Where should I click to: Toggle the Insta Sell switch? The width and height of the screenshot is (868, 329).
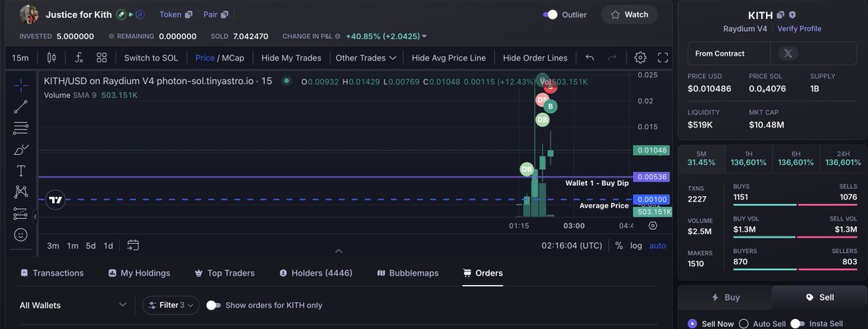pos(798,324)
